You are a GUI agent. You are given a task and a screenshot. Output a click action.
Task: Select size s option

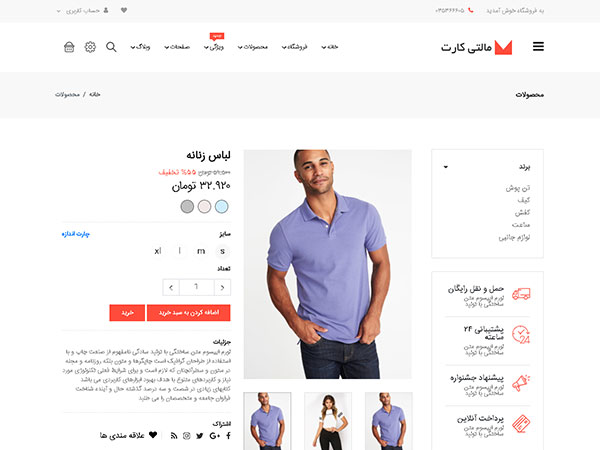coord(222,251)
